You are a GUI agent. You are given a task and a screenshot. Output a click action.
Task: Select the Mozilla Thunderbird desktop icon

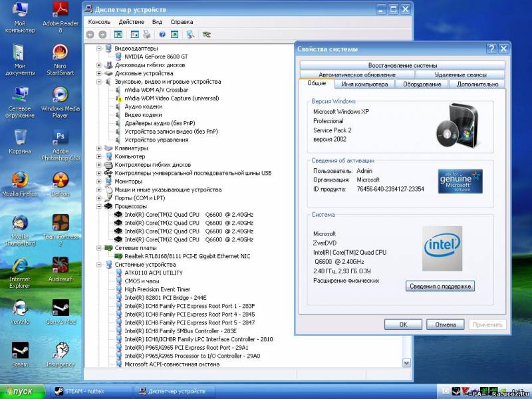(20, 231)
